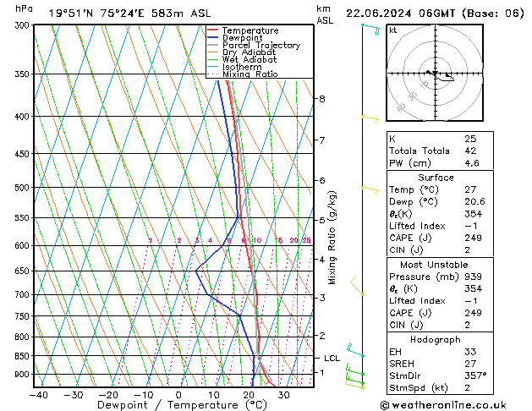Click the 'Surface' section heading

tap(436, 178)
